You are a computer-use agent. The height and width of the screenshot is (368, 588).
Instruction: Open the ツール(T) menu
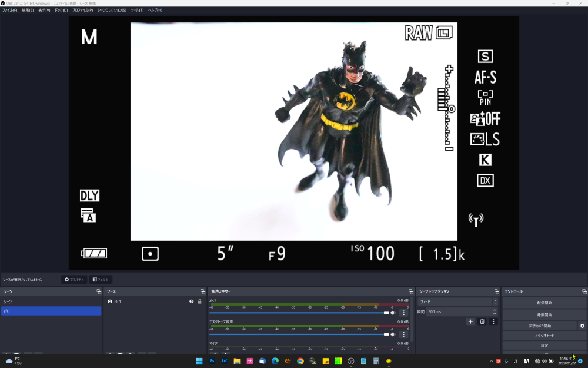click(x=137, y=10)
